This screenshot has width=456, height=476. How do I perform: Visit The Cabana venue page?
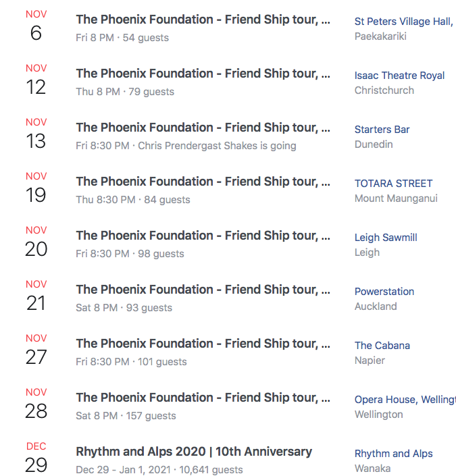point(382,346)
